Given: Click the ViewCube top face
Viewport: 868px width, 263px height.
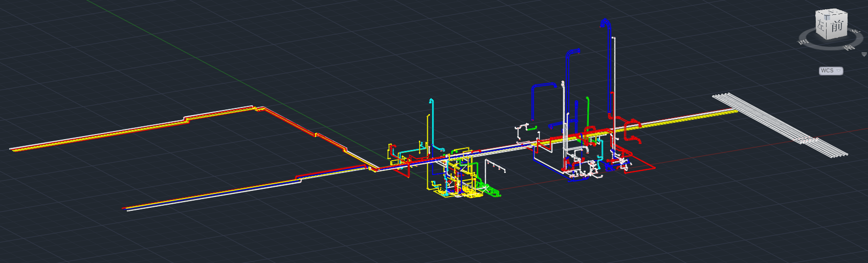Looking at the screenshot, I should (x=832, y=12).
